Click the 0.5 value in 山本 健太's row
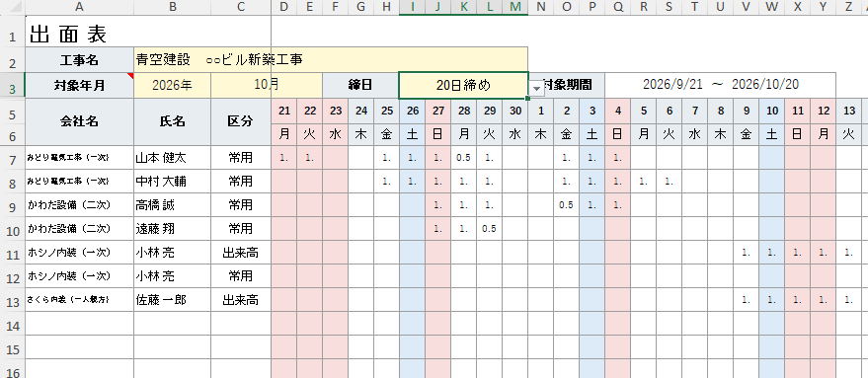The height and width of the screenshot is (378, 868). pos(463,158)
